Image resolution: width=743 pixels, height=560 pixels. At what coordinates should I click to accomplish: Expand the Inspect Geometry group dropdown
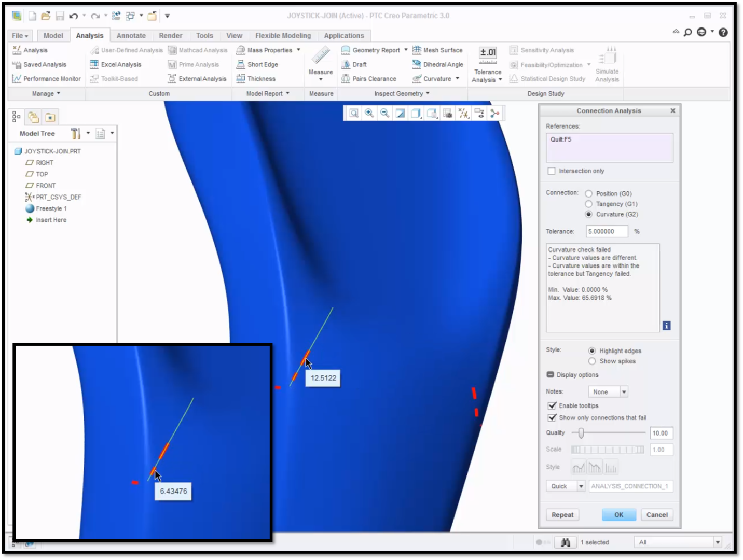click(402, 94)
